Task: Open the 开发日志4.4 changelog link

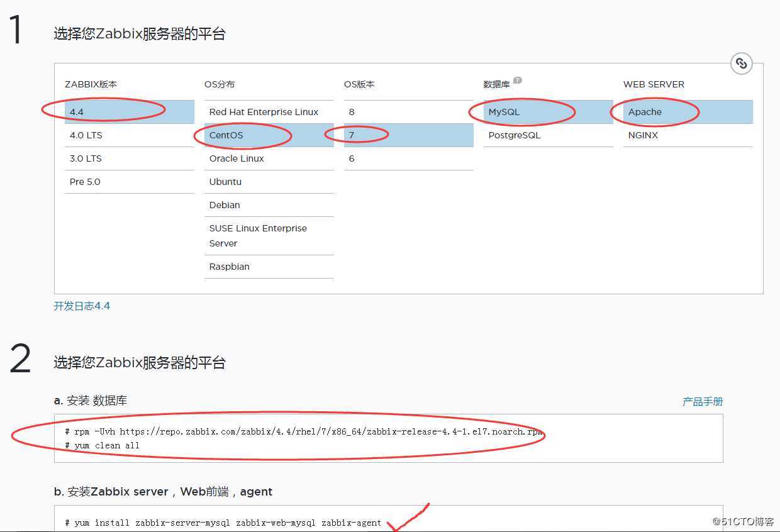Action: click(x=82, y=306)
